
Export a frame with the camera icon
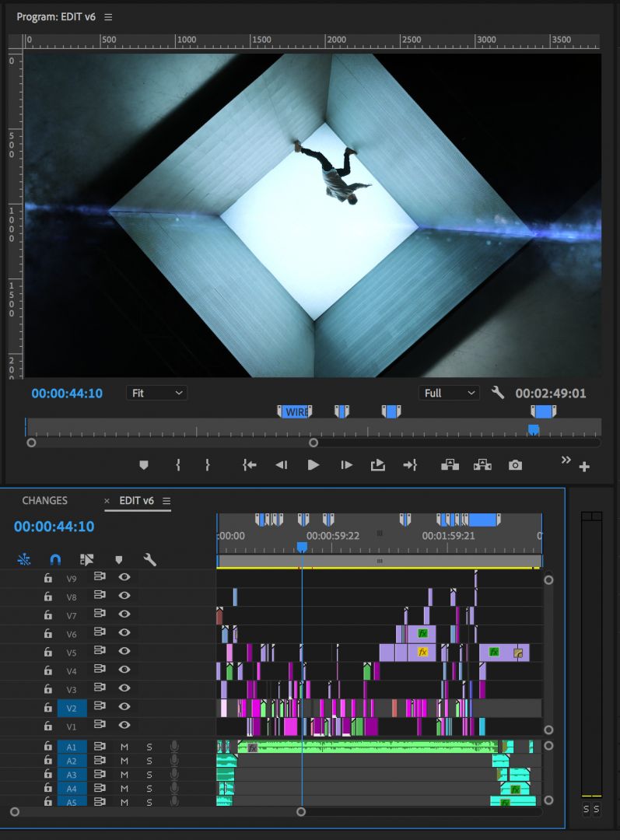515,465
